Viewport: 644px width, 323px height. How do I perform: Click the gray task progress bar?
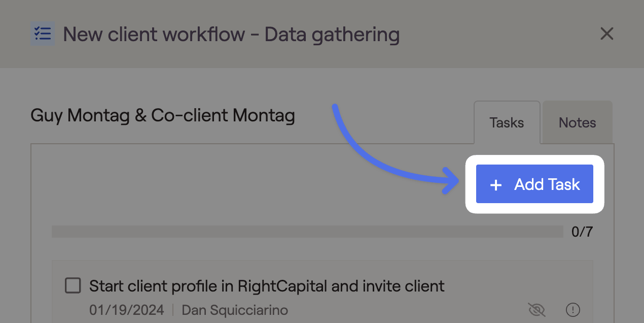point(307,232)
